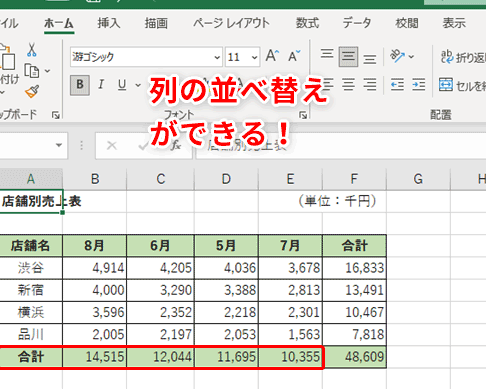Open the 表示 tab
Image resolution: width=486 pixels, height=389 pixels.
click(454, 23)
